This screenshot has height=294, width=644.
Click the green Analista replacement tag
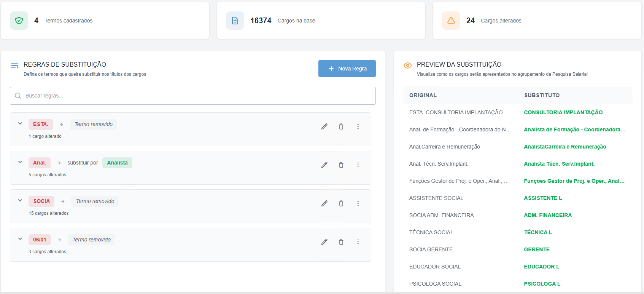[x=117, y=163]
